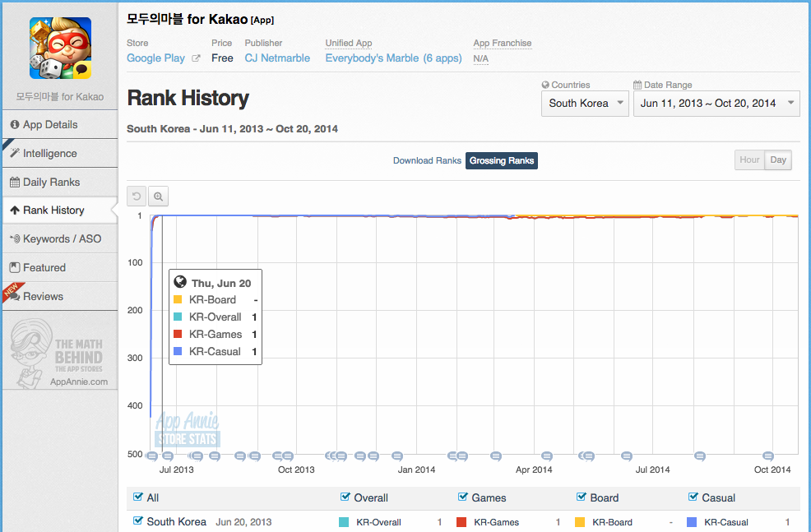Open the Featured section
The image size is (811, 532).
pyautogui.click(x=60, y=267)
